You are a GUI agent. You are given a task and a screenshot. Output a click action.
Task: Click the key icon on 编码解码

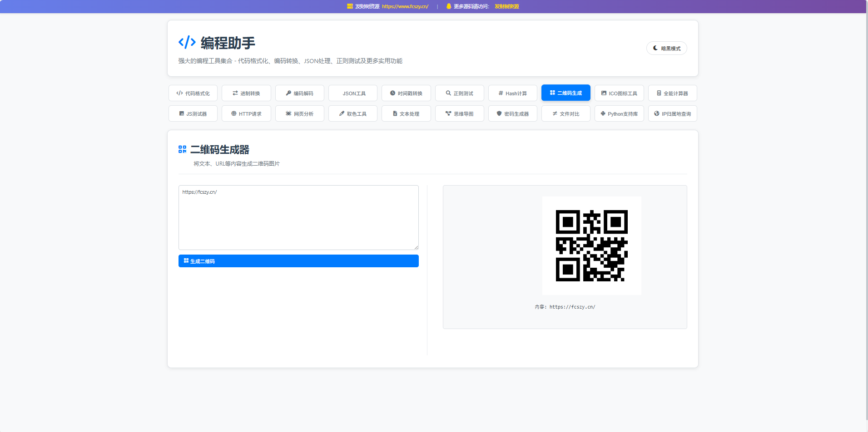288,93
